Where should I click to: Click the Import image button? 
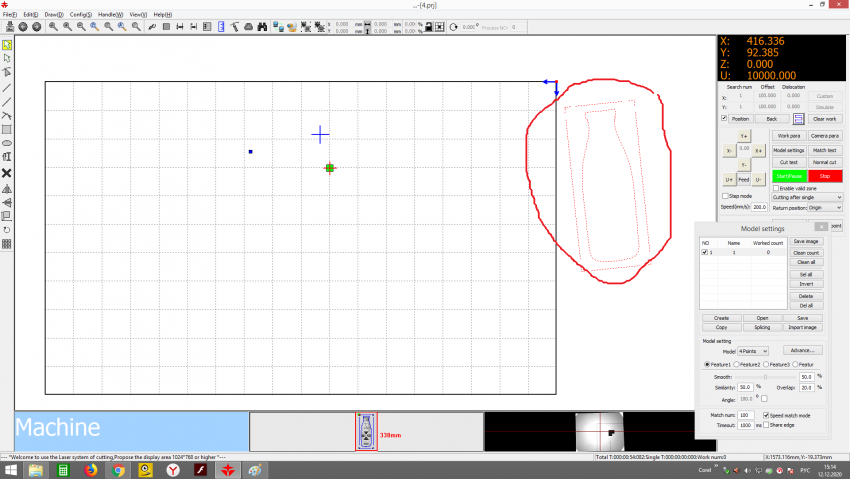(x=803, y=327)
